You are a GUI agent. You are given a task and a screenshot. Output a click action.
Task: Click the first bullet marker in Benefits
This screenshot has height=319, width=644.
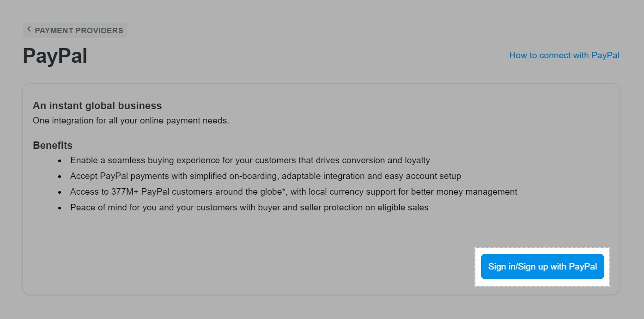point(59,160)
